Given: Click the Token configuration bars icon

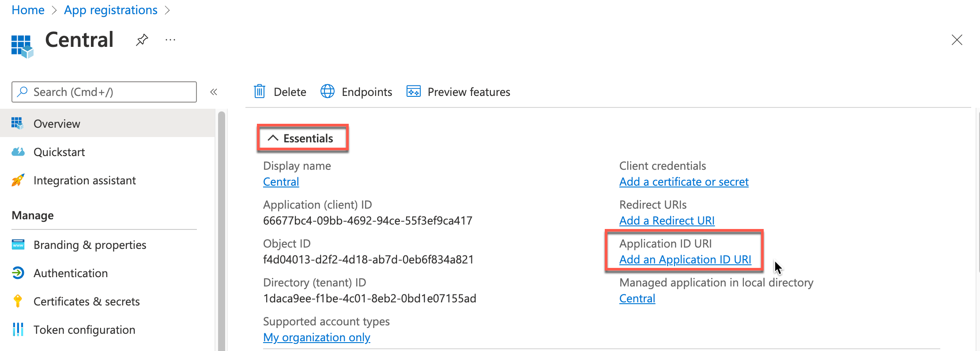Looking at the screenshot, I should pos(18,329).
